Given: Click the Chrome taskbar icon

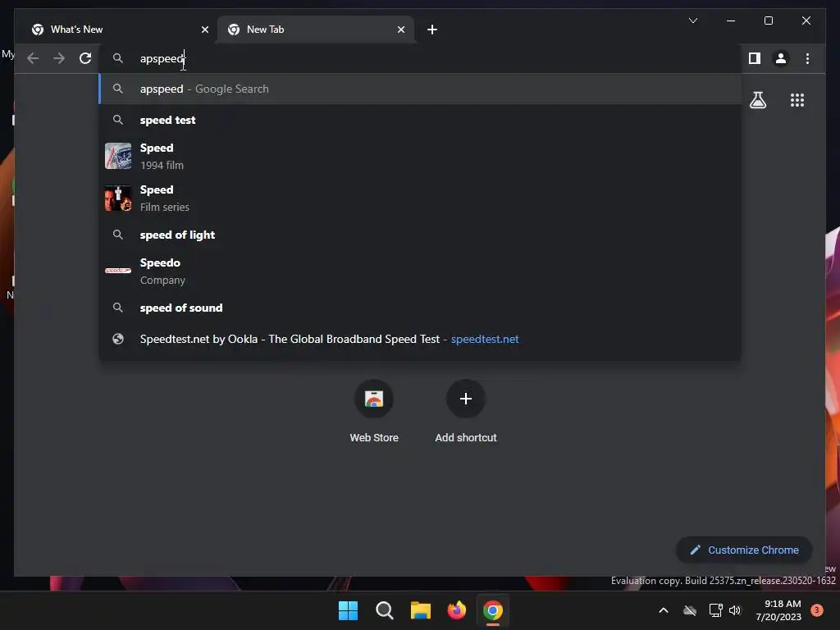Looking at the screenshot, I should (x=493, y=610).
